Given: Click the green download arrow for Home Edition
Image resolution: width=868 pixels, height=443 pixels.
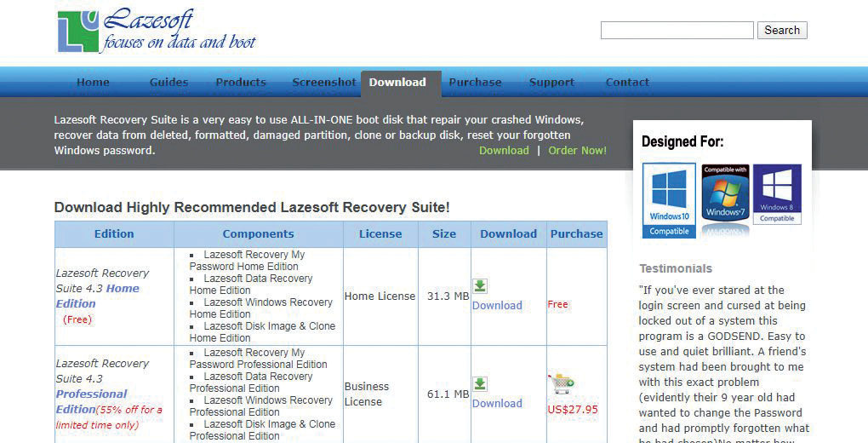Looking at the screenshot, I should pyautogui.click(x=480, y=286).
